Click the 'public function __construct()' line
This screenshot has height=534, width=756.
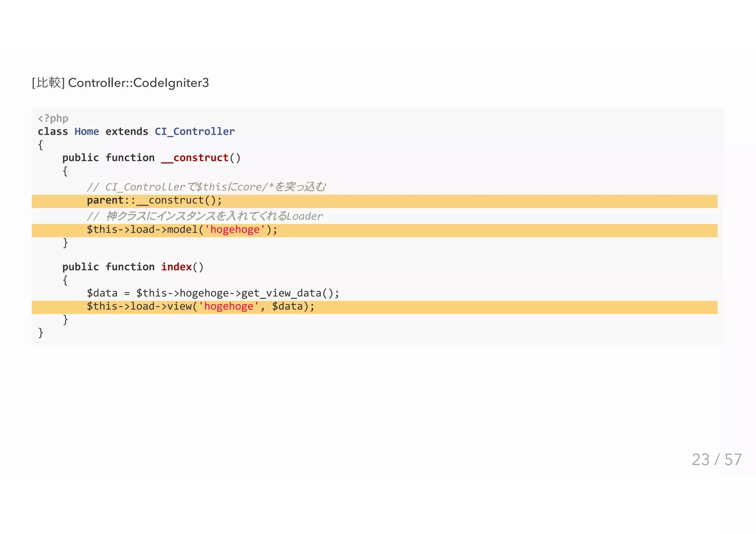point(151,158)
